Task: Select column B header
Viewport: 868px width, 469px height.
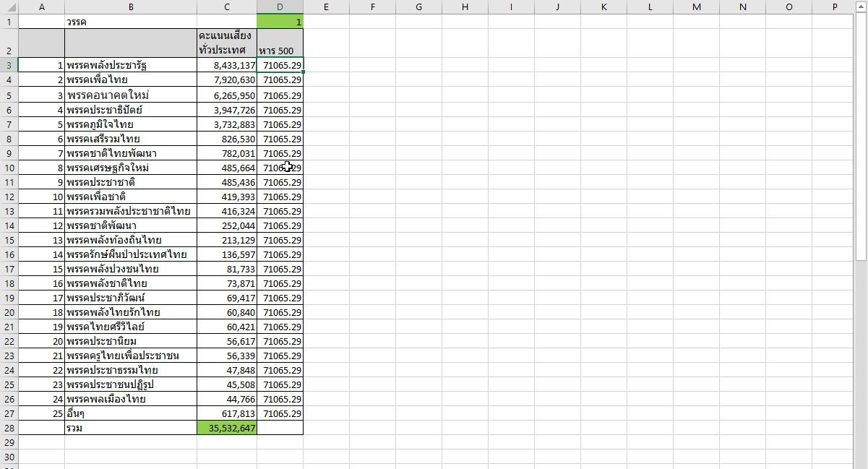Action: click(x=131, y=7)
